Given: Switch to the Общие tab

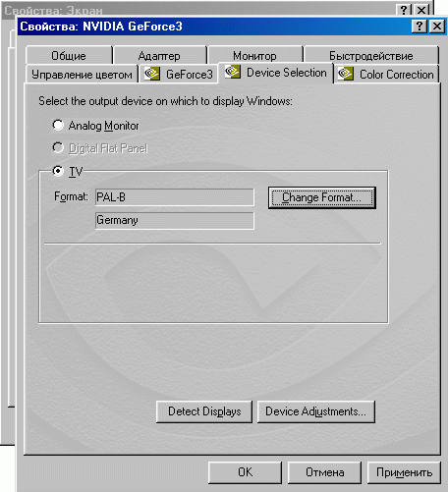Looking at the screenshot, I should [x=69, y=56].
